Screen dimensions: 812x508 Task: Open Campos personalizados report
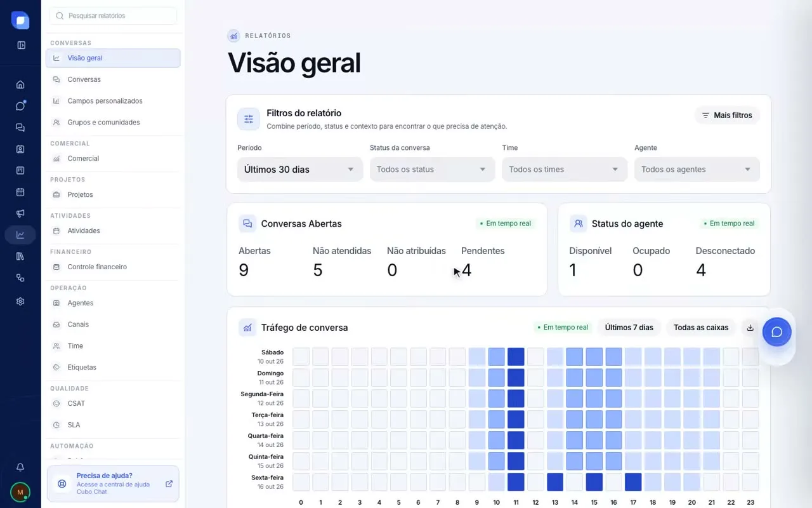113,101
